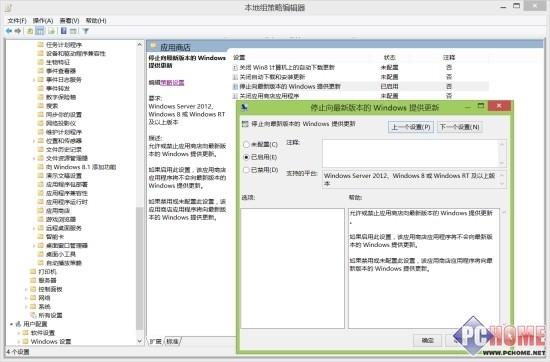Image resolution: width=550 pixels, height=362 pixels.
Task: Select the 未配置(C) radio option
Action: click(246, 145)
